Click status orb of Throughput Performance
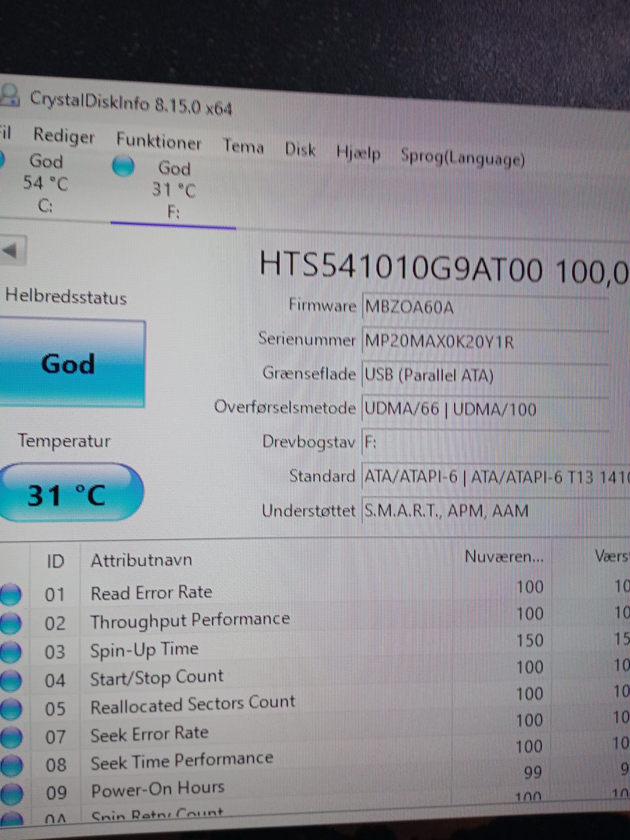The height and width of the screenshot is (840, 630). tap(10, 623)
